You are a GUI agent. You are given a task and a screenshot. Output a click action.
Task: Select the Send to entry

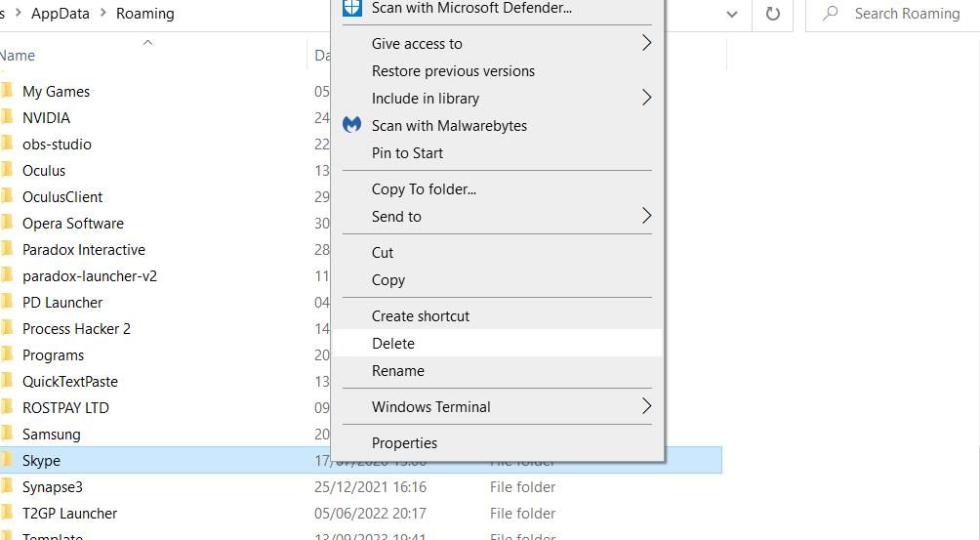pyautogui.click(x=498, y=216)
